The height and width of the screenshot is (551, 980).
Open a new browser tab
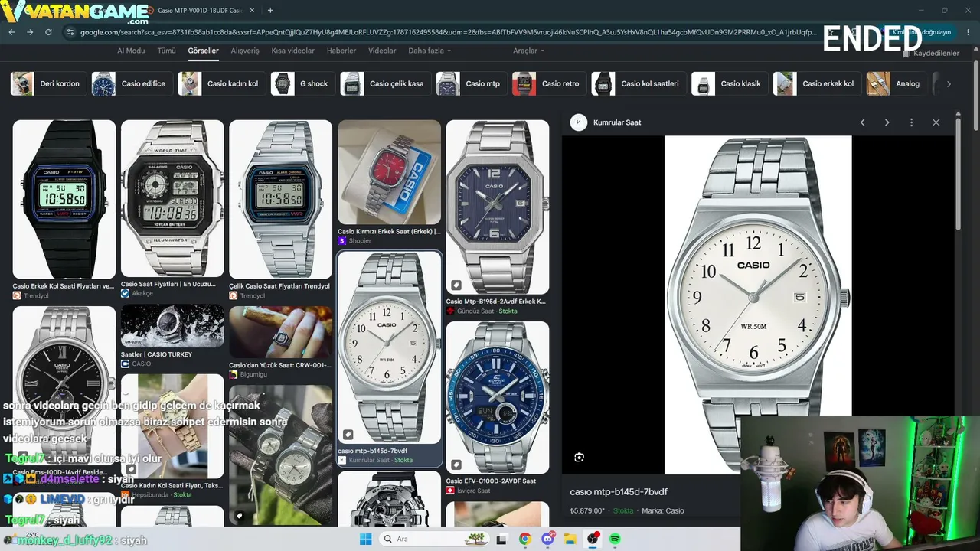point(270,10)
